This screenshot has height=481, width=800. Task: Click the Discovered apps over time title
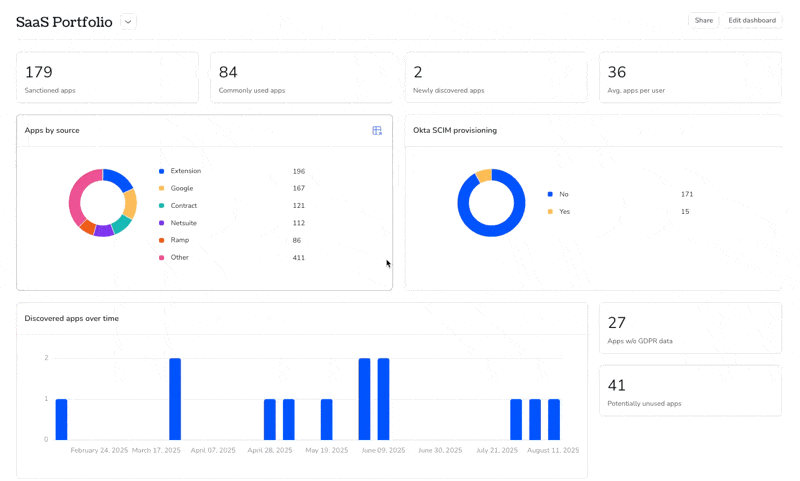point(71,318)
